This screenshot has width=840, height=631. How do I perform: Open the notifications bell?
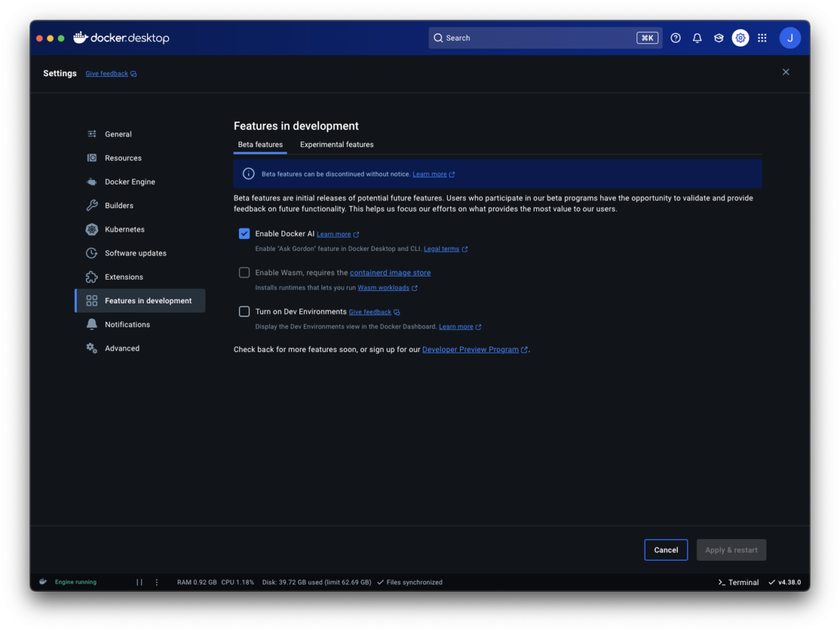(x=697, y=37)
